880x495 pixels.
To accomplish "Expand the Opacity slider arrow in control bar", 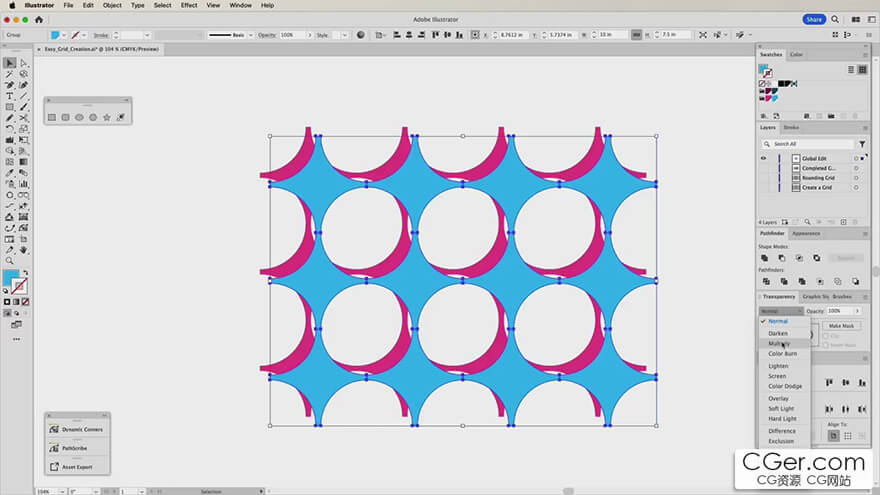I will coord(309,35).
